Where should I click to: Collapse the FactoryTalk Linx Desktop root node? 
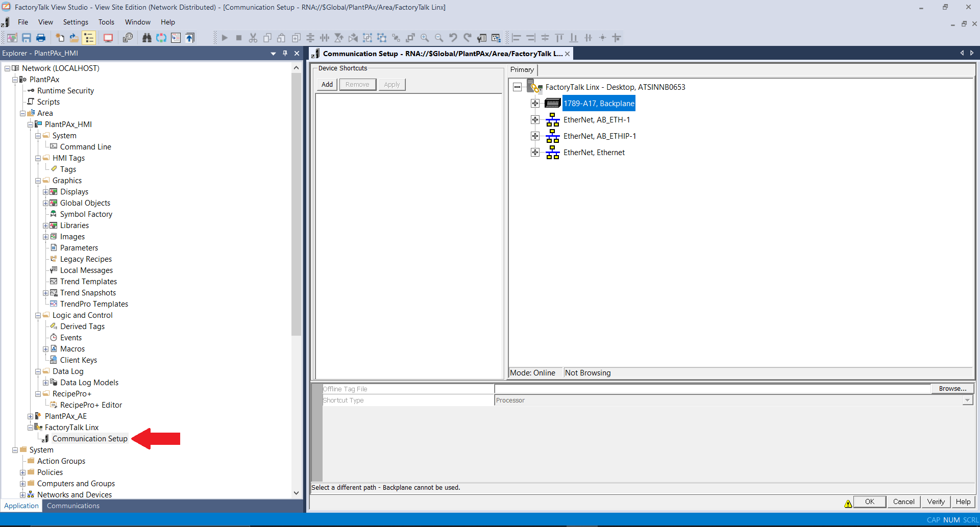[517, 87]
